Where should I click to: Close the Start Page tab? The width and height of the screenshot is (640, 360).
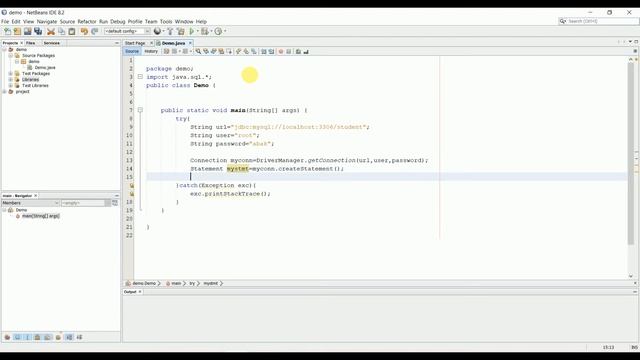(151, 43)
